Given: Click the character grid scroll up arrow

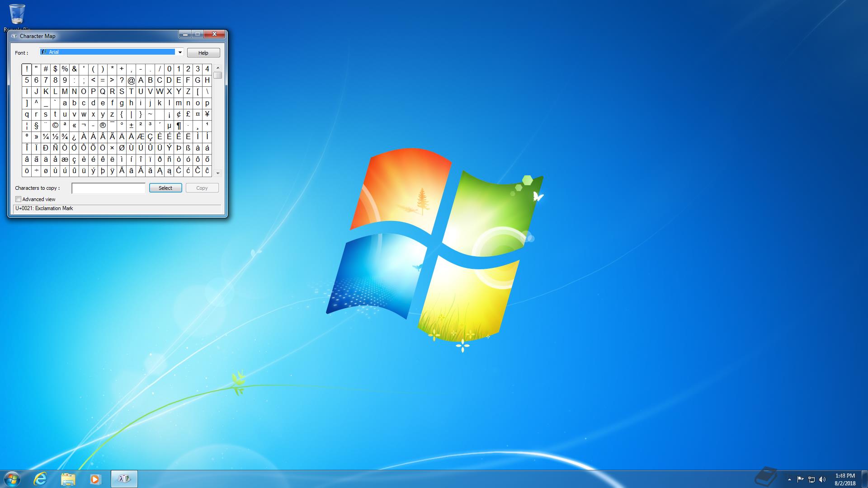Looking at the screenshot, I should (218, 68).
